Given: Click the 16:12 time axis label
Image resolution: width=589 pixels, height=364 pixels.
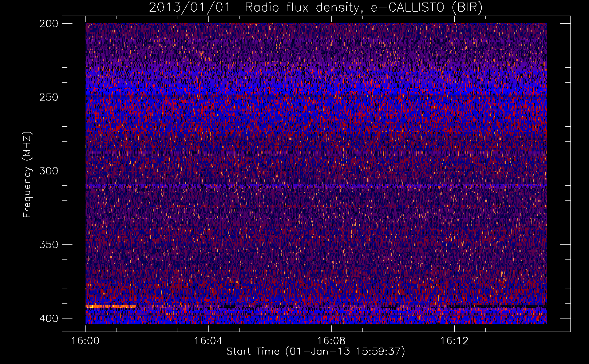Looking at the screenshot, I should click(x=454, y=341).
